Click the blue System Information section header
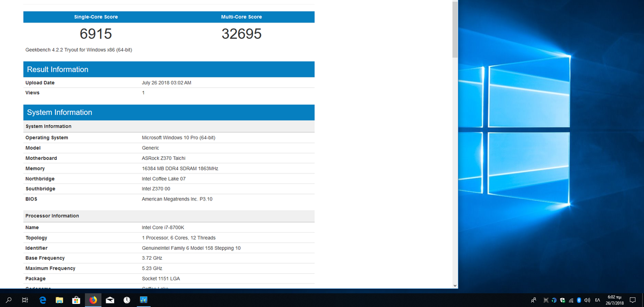The image size is (644, 307). point(169,112)
